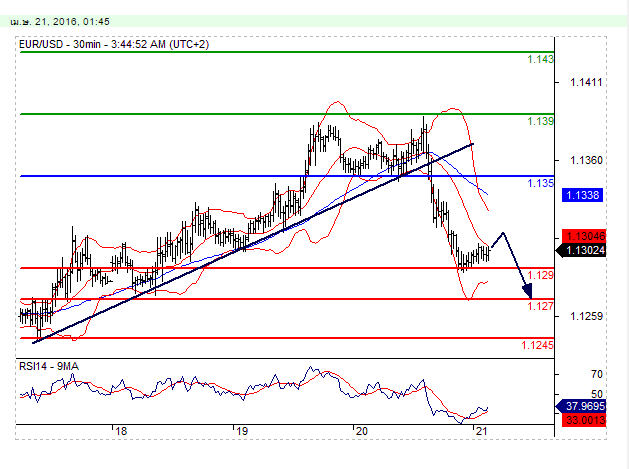Click the blue 1.1338 price tag
This screenshot has width=629, height=469.
(x=582, y=195)
